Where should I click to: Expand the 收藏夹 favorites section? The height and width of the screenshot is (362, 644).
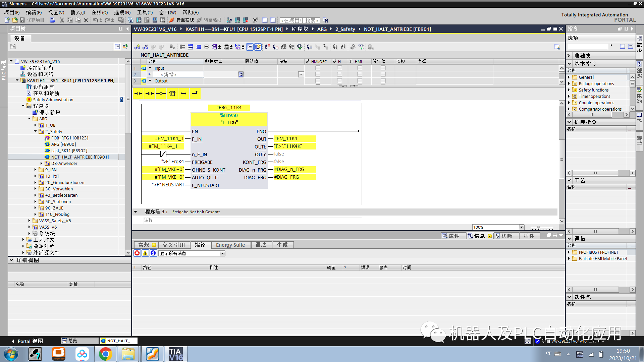569,56
